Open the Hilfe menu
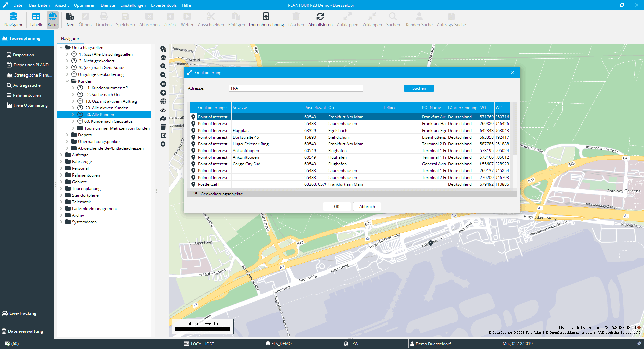The height and width of the screenshot is (349, 644). [186, 5]
